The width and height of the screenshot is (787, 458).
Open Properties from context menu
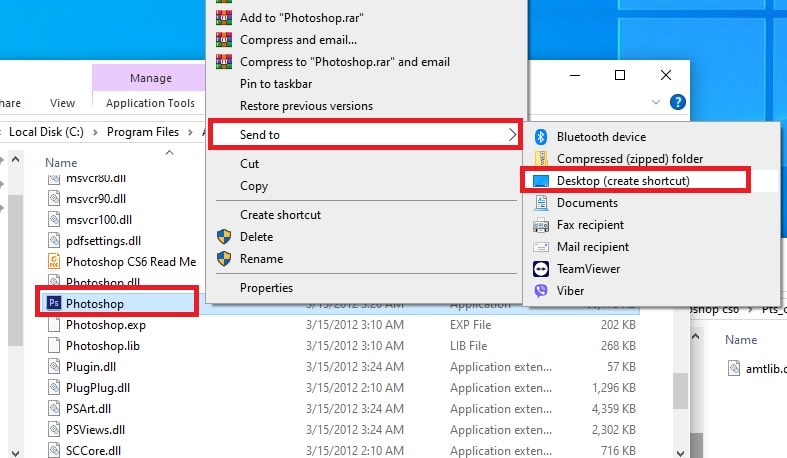pyautogui.click(x=366, y=288)
